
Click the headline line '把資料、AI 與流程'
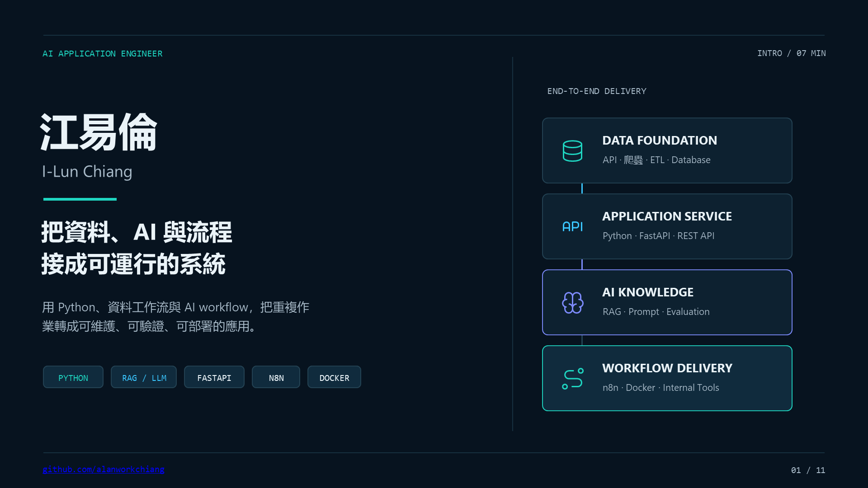137,232
